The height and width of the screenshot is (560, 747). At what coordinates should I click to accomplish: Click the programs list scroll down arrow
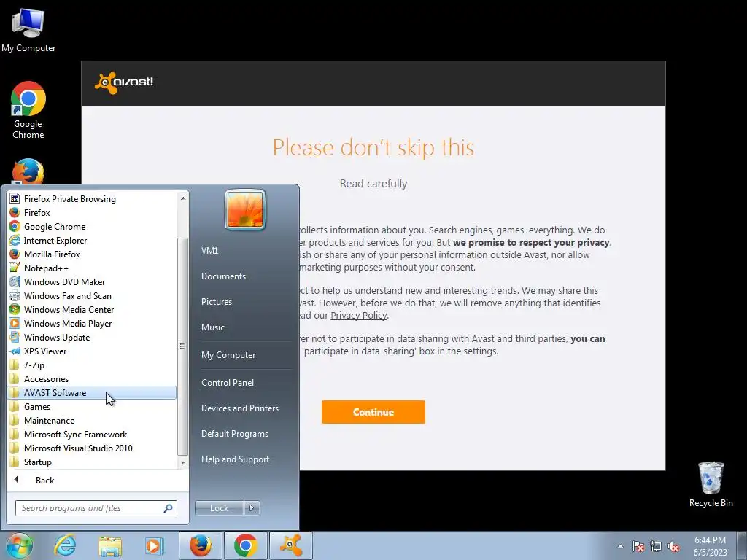183,462
